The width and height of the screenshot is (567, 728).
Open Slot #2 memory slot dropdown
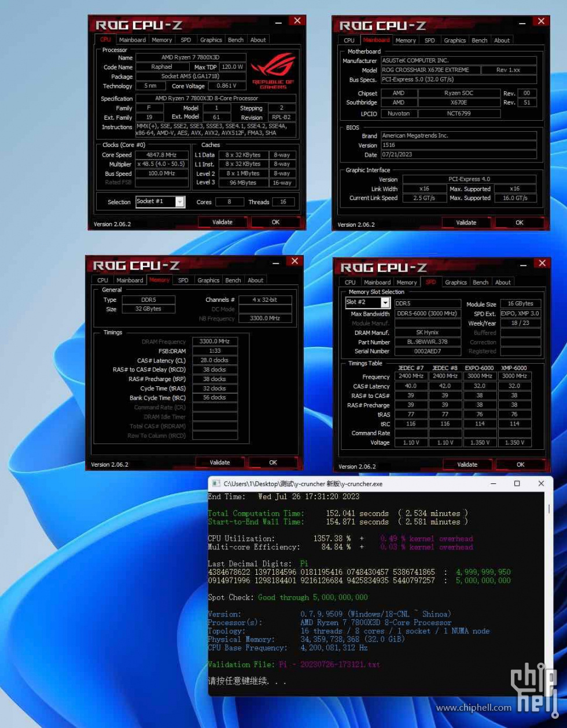pos(368,302)
